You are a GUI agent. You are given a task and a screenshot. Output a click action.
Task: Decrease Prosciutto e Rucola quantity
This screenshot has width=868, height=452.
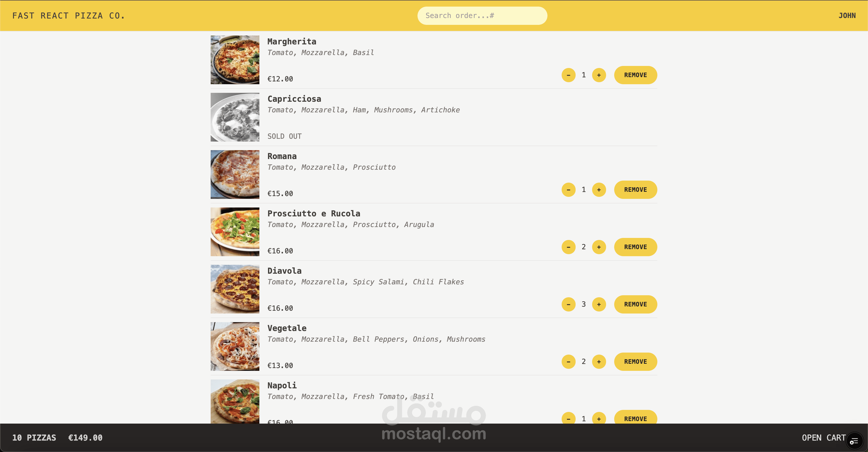click(x=569, y=247)
